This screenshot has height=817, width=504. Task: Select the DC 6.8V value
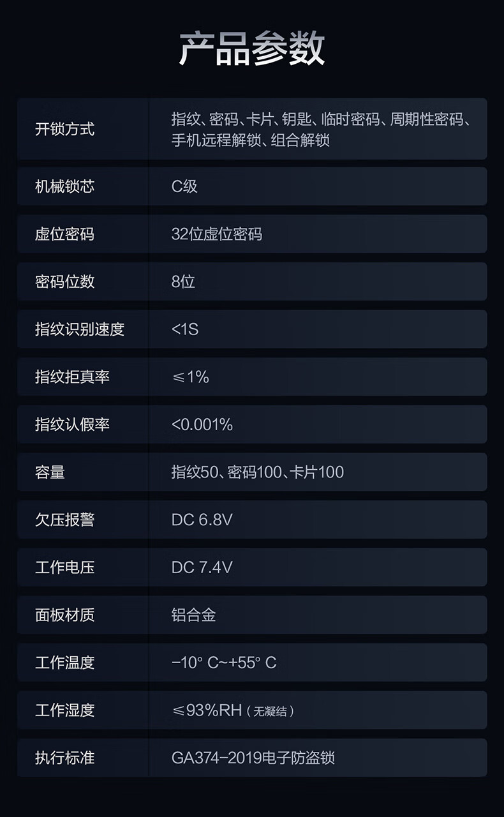[x=202, y=520]
